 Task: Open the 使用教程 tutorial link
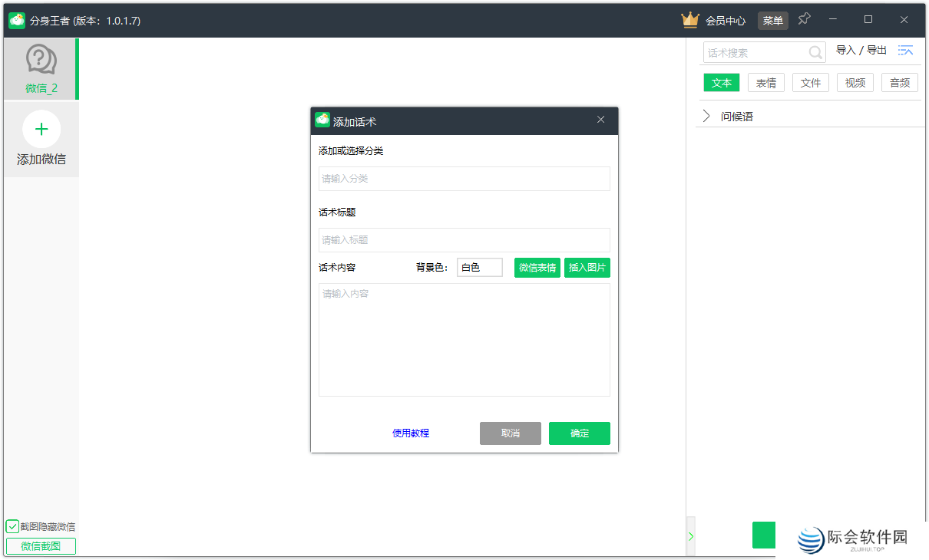[410, 433]
